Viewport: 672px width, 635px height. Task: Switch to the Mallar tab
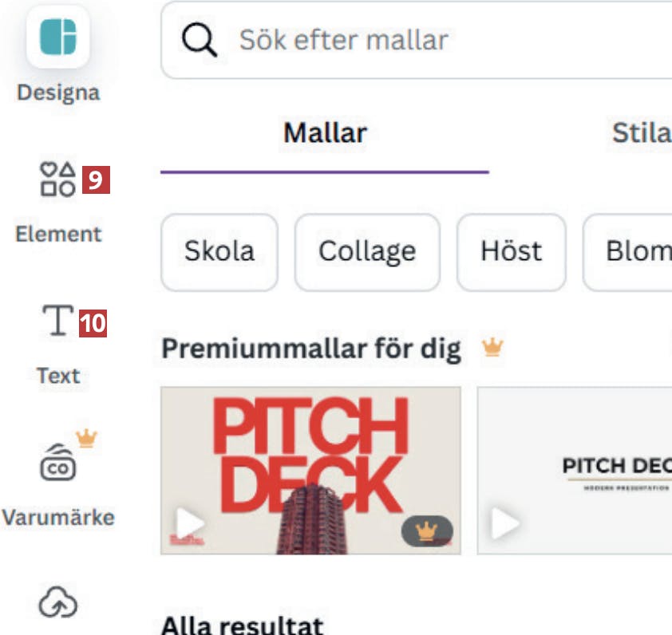(x=325, y=133)
